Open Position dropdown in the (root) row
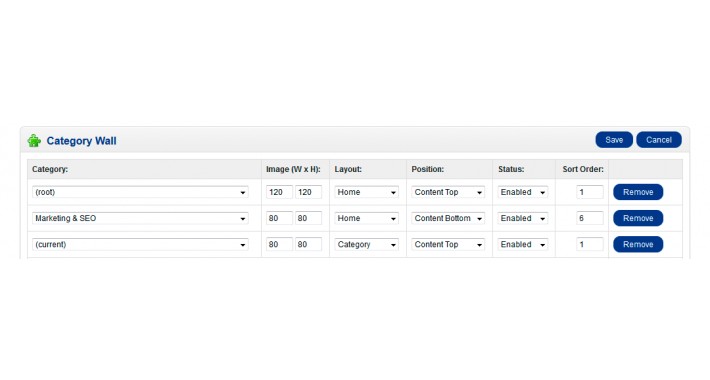The height and width of the screenshot is (380, 710). pos(448,192)
